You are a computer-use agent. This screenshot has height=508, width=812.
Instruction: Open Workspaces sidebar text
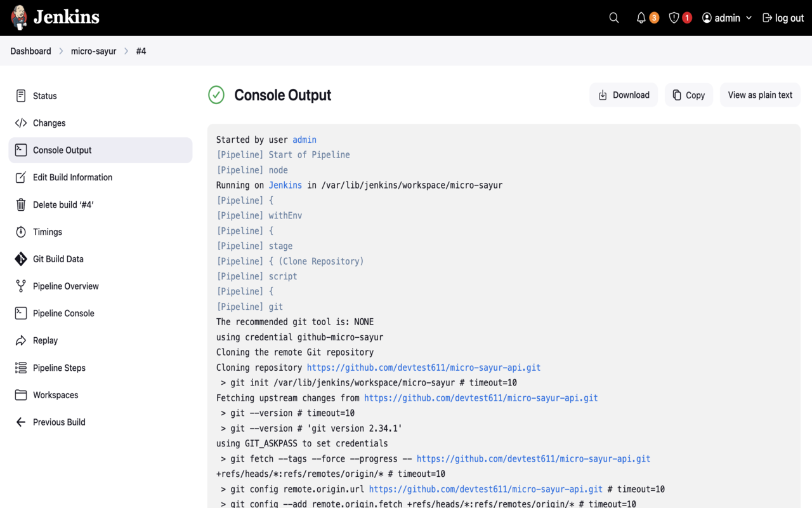click(x=56, y=395)
